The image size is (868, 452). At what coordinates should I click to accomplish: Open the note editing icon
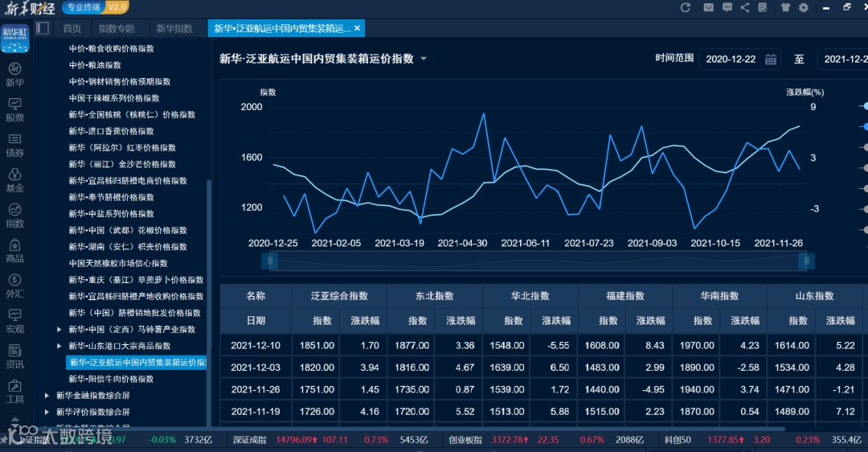pyautogui.click(x=763, y=7)
